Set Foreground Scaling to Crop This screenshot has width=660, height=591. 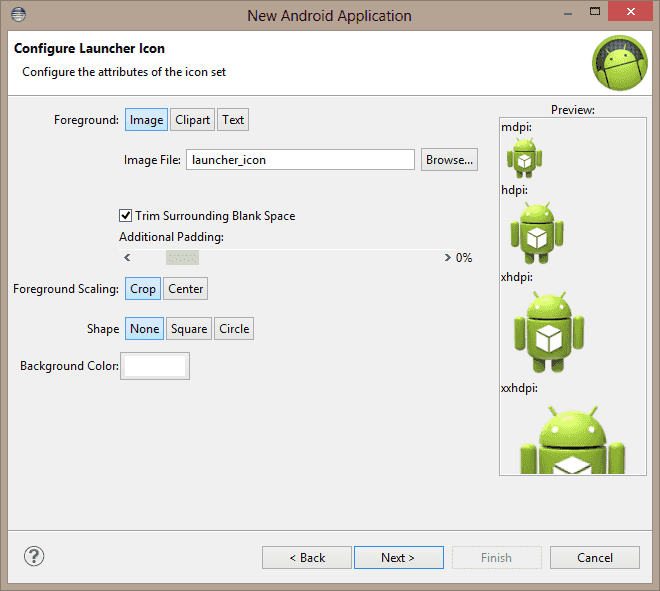(143, 289)
